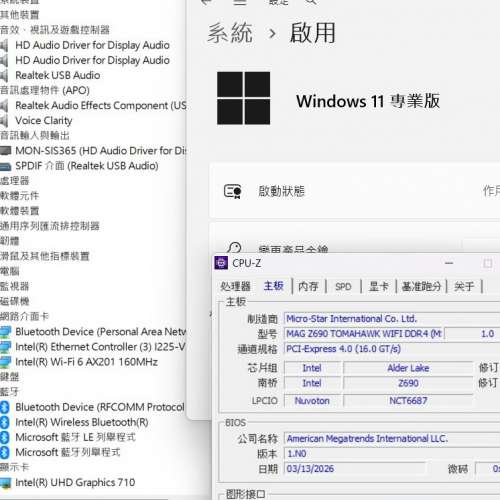Open the CPU-Z 关于 tab
500x500 pixels.
click(464, 286)
